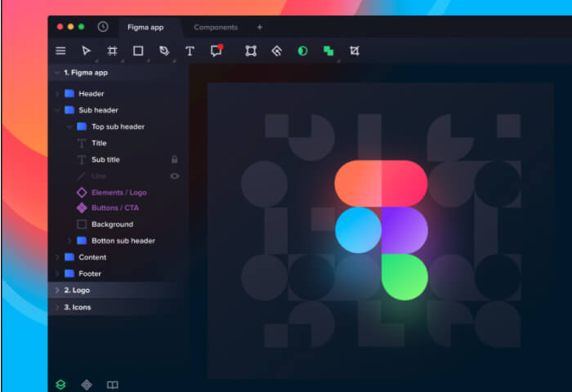The width and height of the screenshot is (572, 392).
Task: Choose the Rectangle shape tool
Action: pos(138,51)
